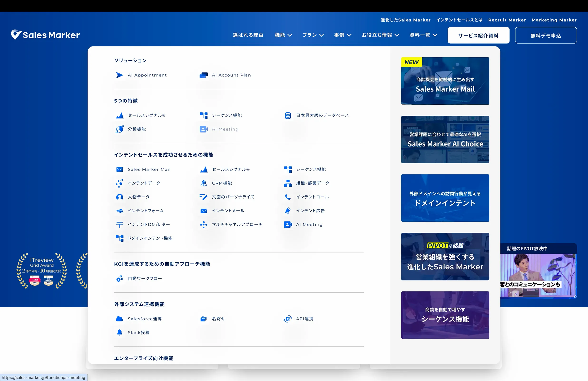
Task: Open the インテントコール link text
Action: (x=312, y=197)
